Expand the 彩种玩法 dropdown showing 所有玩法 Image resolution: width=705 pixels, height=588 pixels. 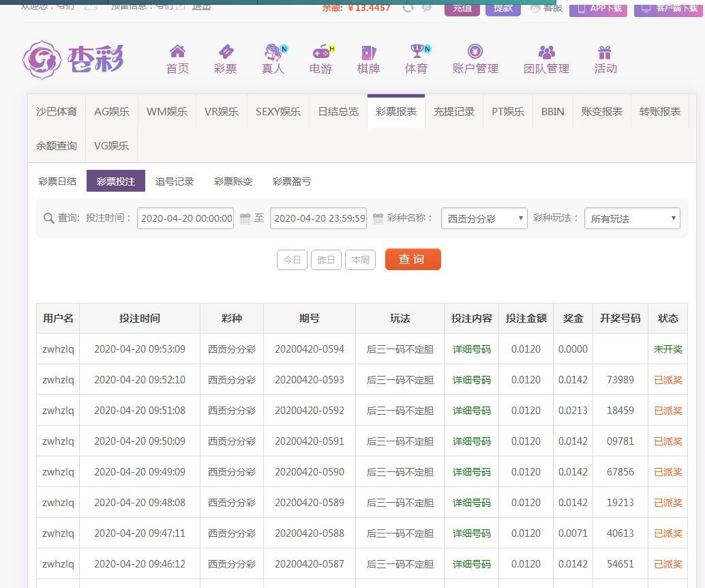coord(632,218)
